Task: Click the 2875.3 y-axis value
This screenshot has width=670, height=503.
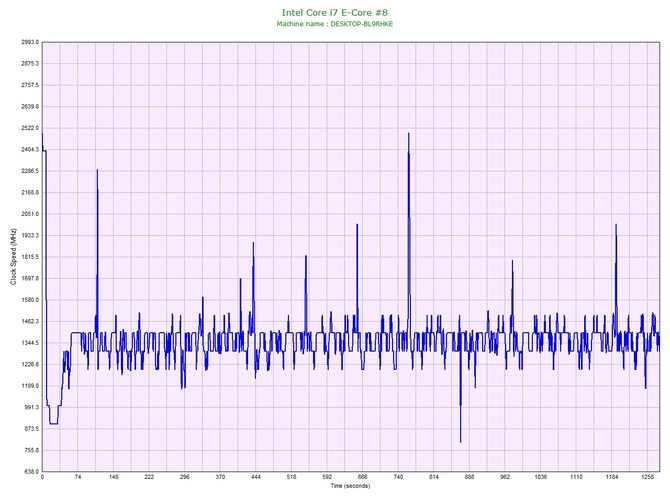Action: [30, 64]
